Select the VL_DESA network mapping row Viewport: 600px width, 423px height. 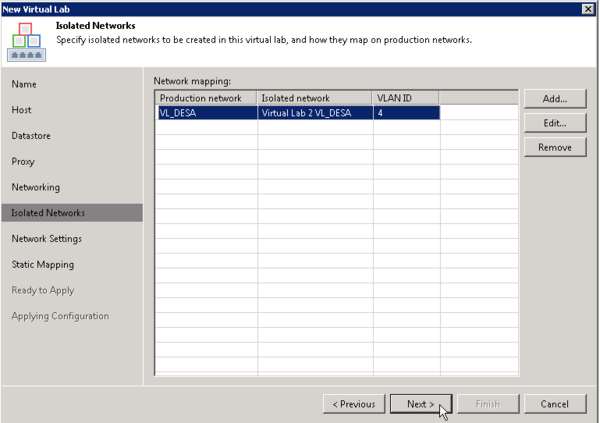coord(205,113)
